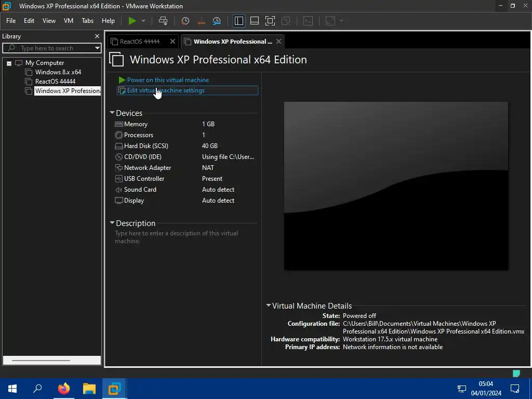Click the Workstation 17.5.x virtual machine text
The image size is (532, 399).
[390, 339]
